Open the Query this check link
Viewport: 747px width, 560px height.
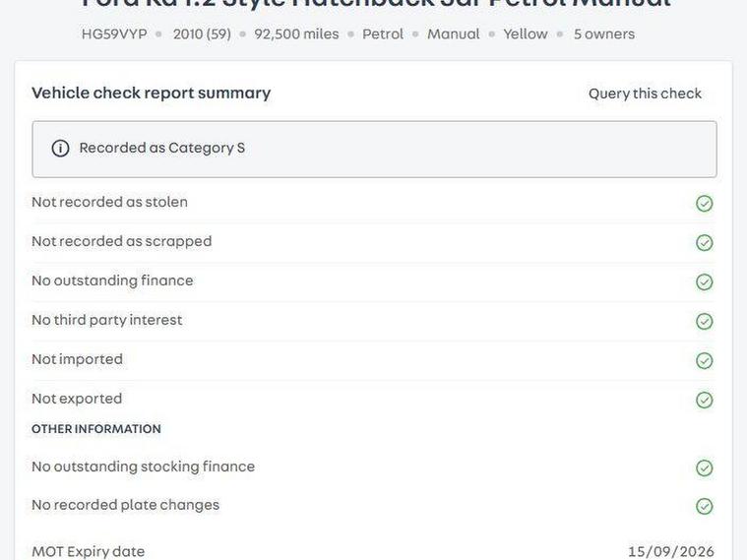(645, 93)
